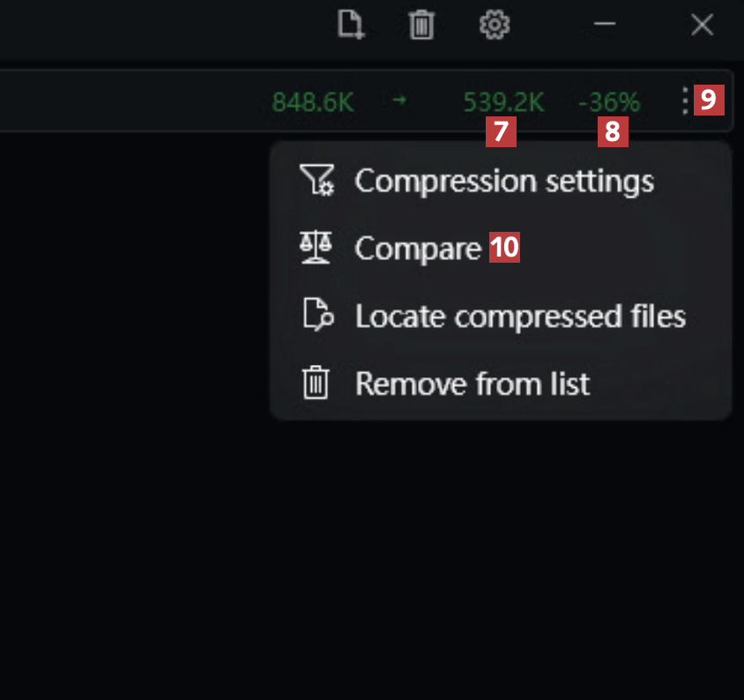
Task: Select Locate compressed files
Action: (519, 316)
